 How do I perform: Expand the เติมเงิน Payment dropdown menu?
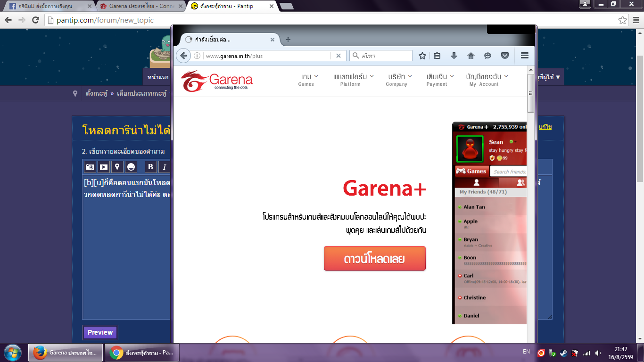(x=440, y=80)
